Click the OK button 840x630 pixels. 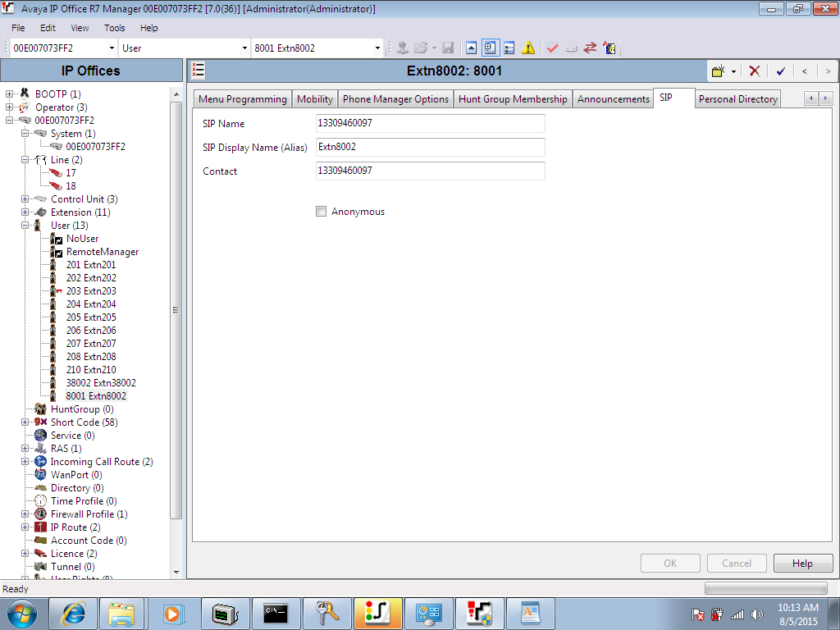click(x=670, y=563)
